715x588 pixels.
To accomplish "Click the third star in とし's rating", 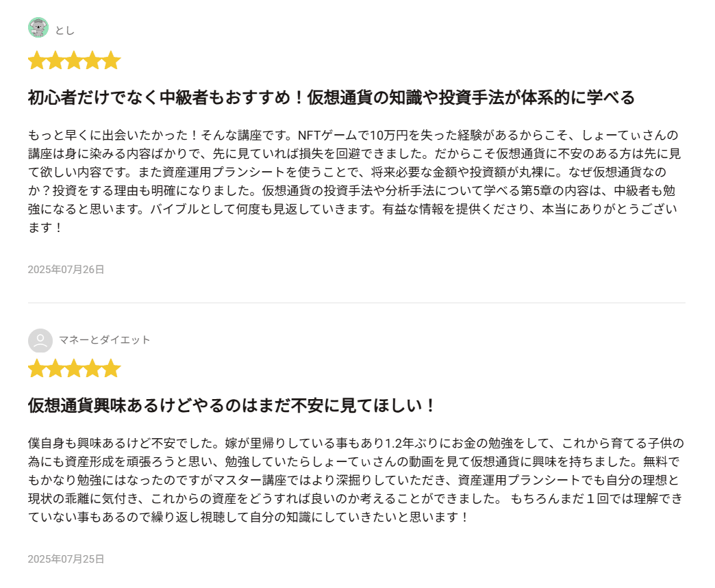I will point(74,60).
